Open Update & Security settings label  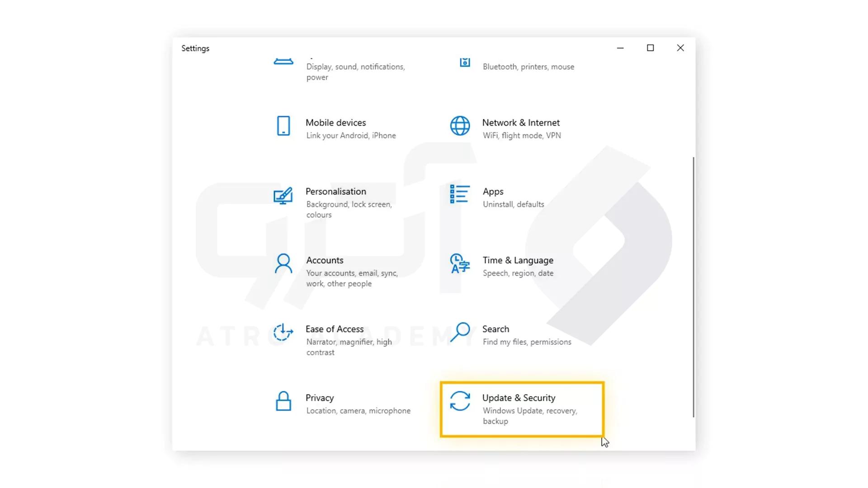(x=519, y=398)
